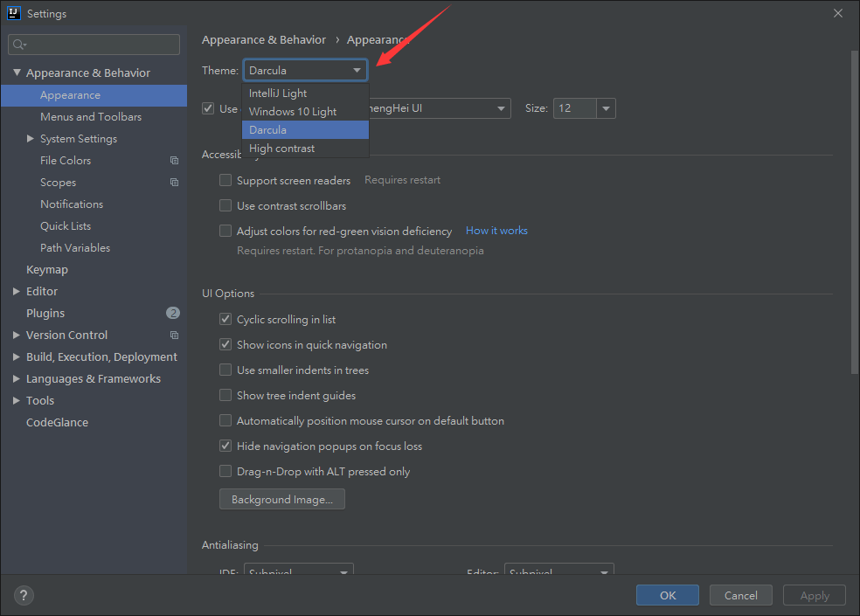Open Keymap settings page
Screen dimensions: 860x616
pyautogui.click(x=47, y=270)
